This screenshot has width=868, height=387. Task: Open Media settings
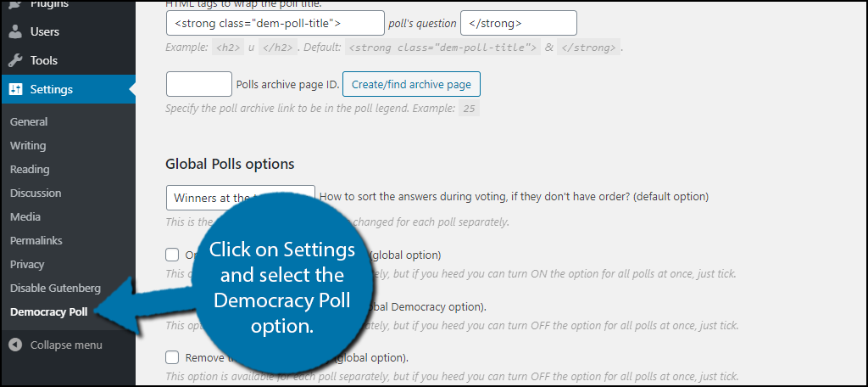(25, 217)
